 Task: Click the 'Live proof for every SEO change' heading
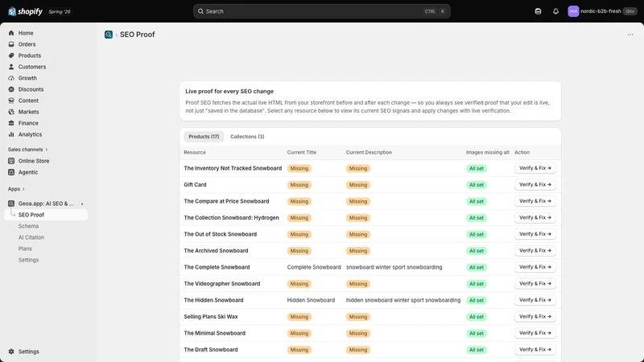pos(229,92)
